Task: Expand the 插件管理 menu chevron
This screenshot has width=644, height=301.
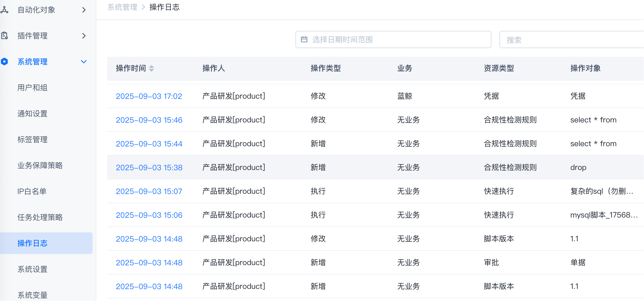Action: (84, 36)
